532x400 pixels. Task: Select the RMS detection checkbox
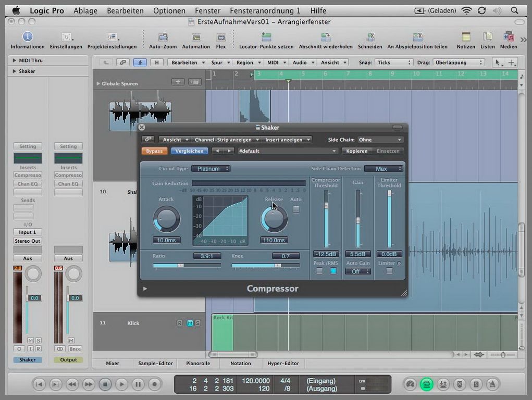tap(333, 271)
